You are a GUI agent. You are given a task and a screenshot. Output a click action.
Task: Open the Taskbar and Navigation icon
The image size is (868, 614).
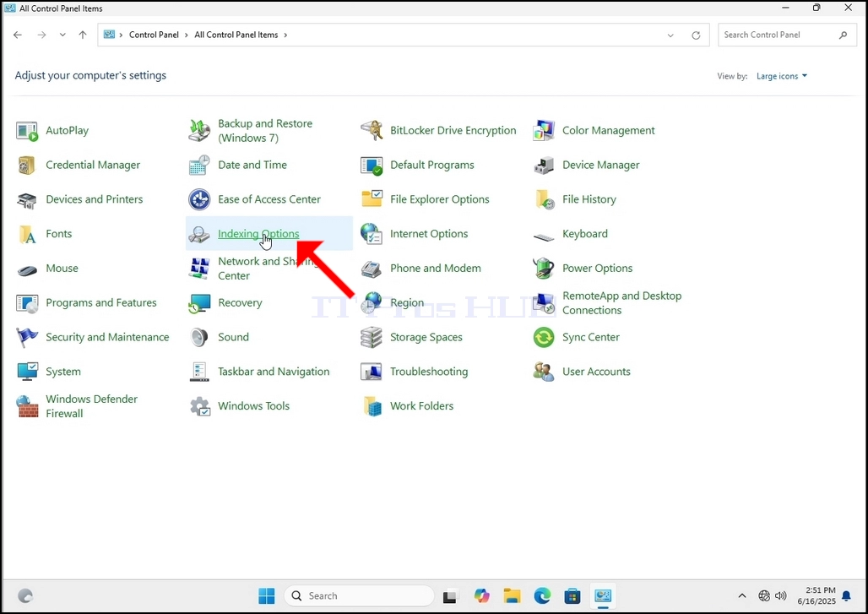pos(199,372)
